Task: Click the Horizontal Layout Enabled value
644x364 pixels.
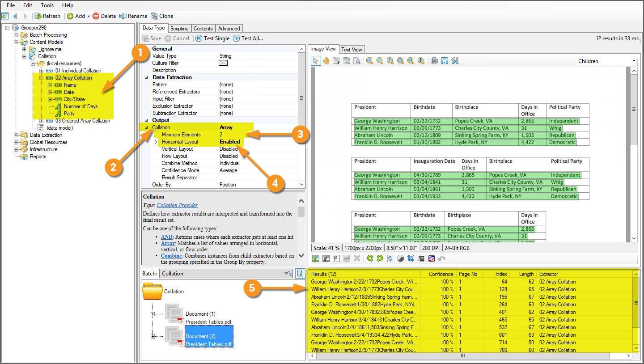Action: pos(229,142)
